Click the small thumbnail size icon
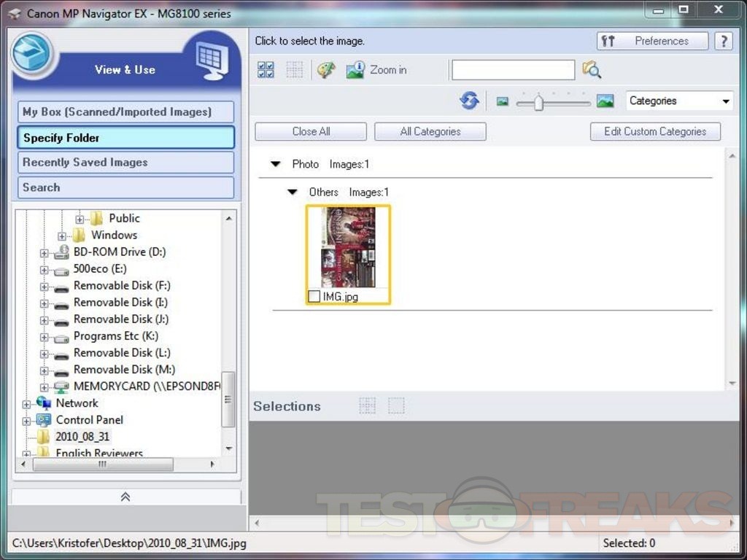 click(502, 101)
